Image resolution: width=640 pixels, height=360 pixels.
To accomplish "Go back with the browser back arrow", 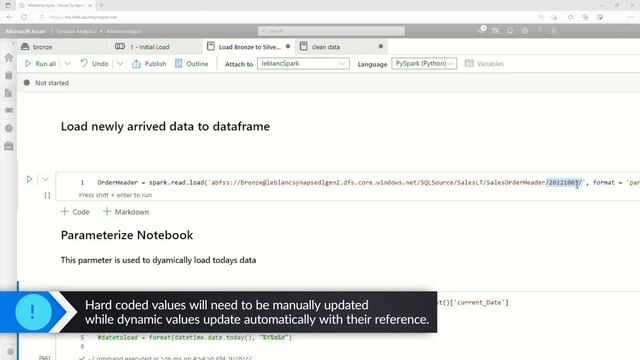I will point(9,17).
